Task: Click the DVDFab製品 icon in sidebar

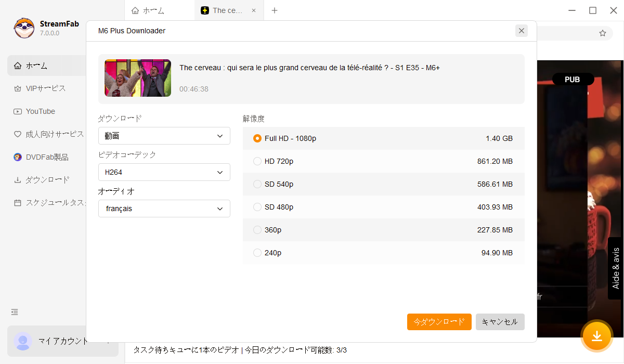Action: tap(18, 157)
